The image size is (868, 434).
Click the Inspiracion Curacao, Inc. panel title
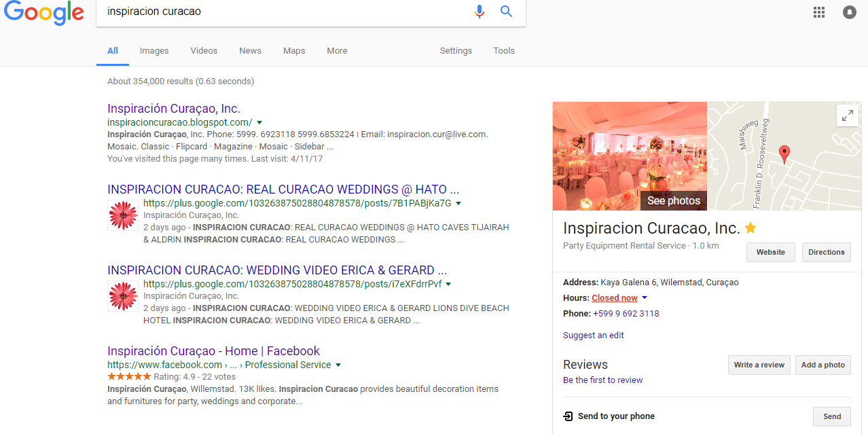pyautogui.click(x=651, y=228)
